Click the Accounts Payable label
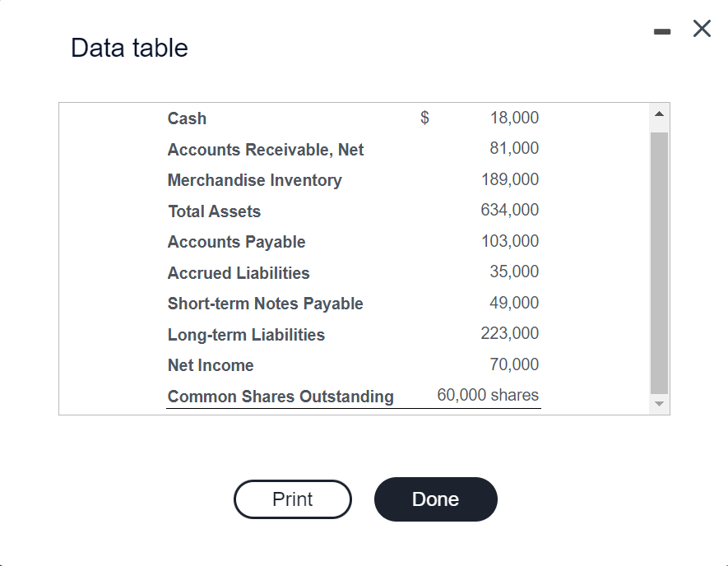Viewport: 728px width, 566px height. (236, 242)
